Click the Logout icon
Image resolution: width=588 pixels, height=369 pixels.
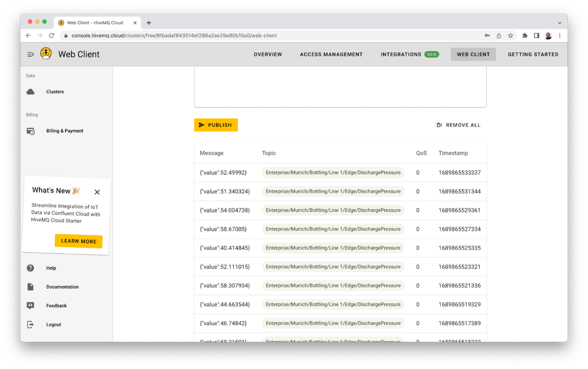pyautogui.click(x=30, y=324)
